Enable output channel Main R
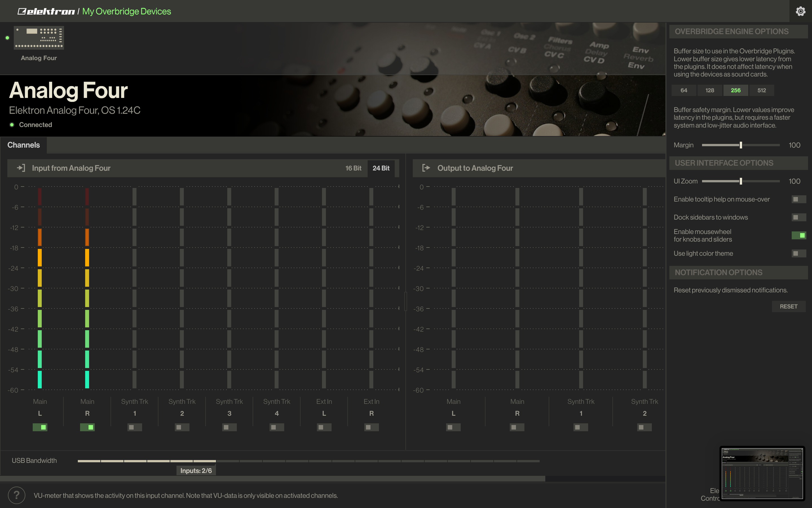Screen dimensions: 812x508 coord(517,427)
